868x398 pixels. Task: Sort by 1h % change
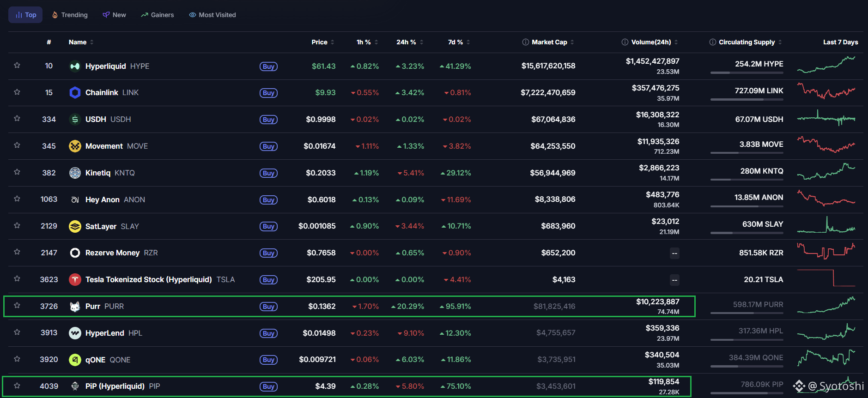tap(367, 42)
